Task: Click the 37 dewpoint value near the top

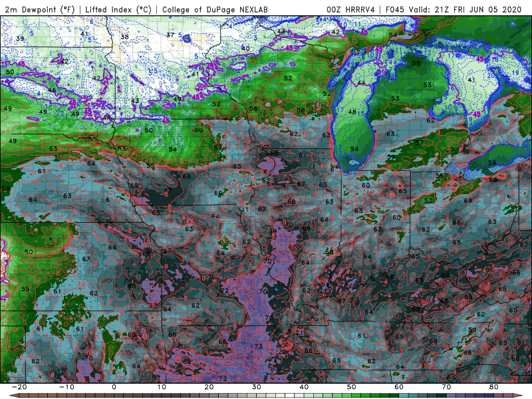Action: click(170, 35)
